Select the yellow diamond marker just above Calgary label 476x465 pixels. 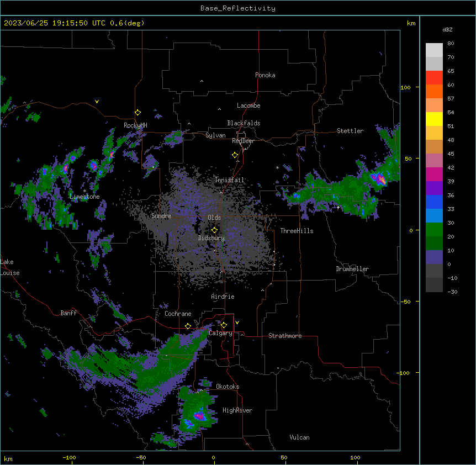224,325
